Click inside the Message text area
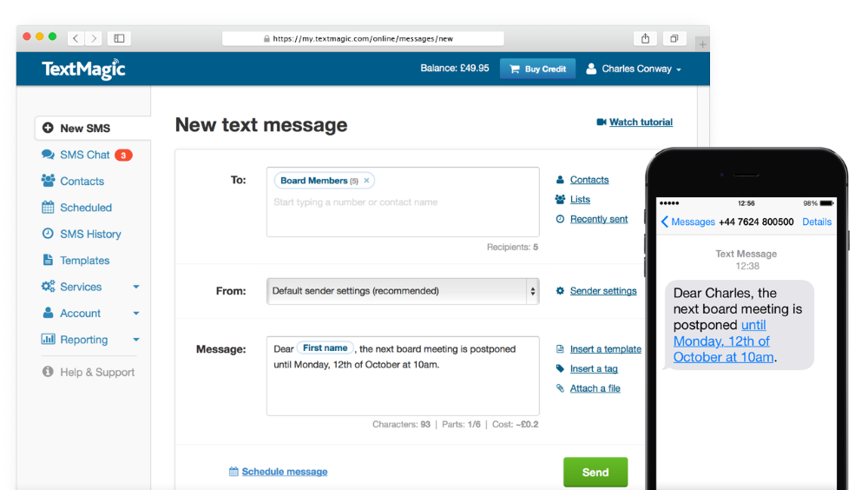868x490 pixels. coord(403,376)
